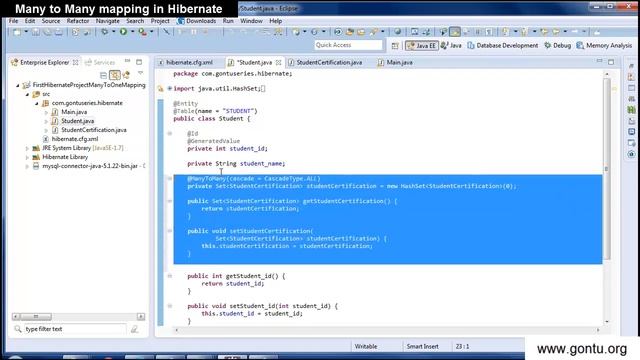Collapse the FirstHibernateProjectManyToOneMapping project node
640x360 pixels.
point(18,85)
